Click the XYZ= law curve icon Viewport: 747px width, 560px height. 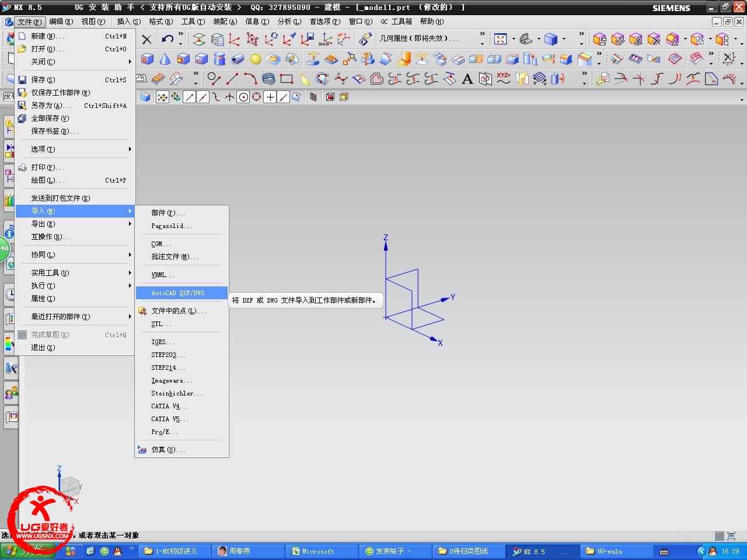(x=504, y=79)
